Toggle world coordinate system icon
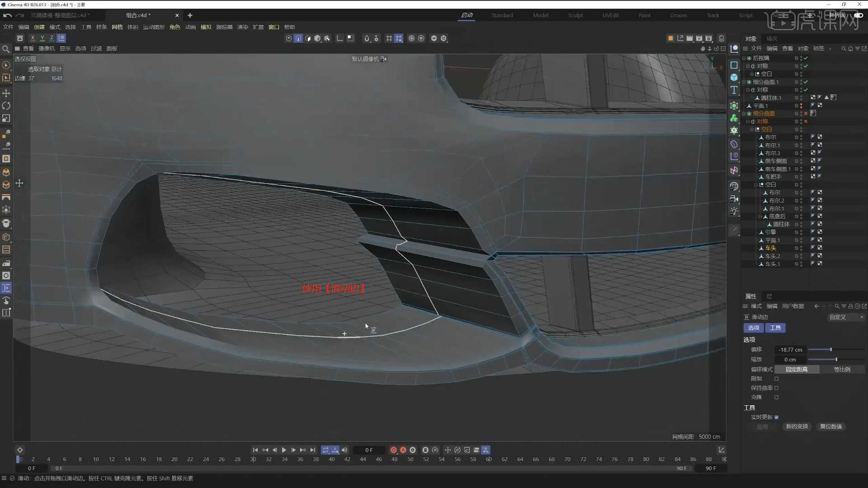 (x=61, y=38)
